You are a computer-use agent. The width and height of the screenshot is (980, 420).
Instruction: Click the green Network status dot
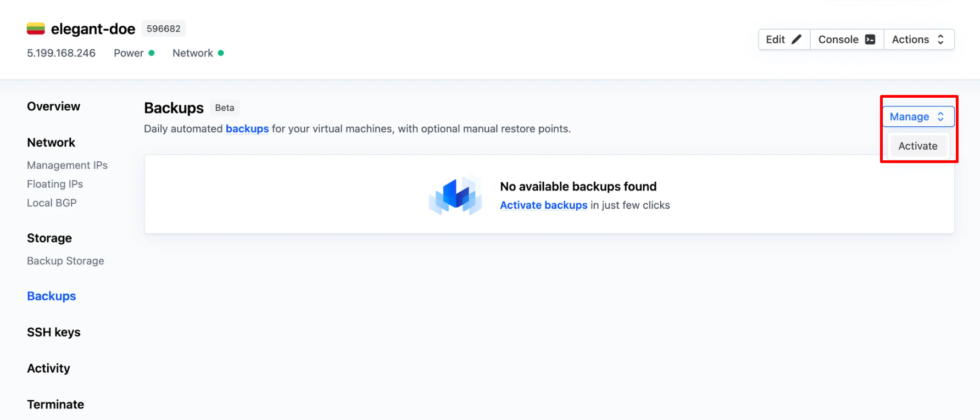pyautogui.click(x=221, y=53)
